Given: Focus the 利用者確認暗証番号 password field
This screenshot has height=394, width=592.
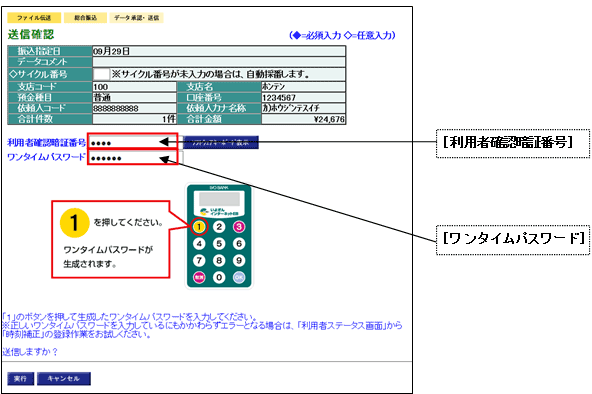Looking at the screenshot, I should coord(133,143).
